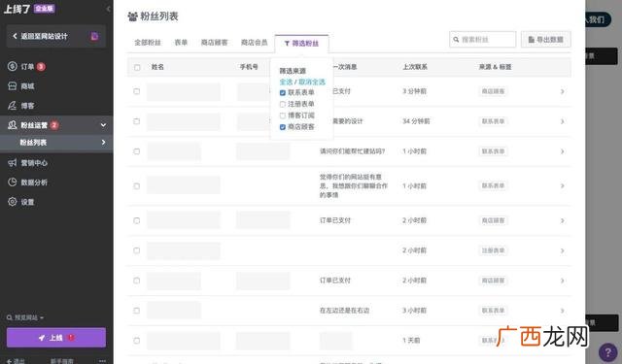Switch to the 表单 tab

click(181, 43)
